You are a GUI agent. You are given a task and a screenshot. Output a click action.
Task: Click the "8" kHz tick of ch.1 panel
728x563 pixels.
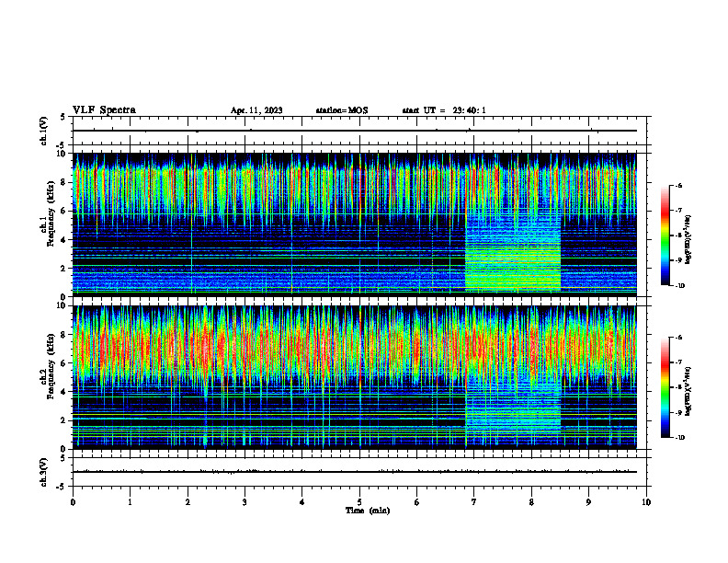point(64,182)
